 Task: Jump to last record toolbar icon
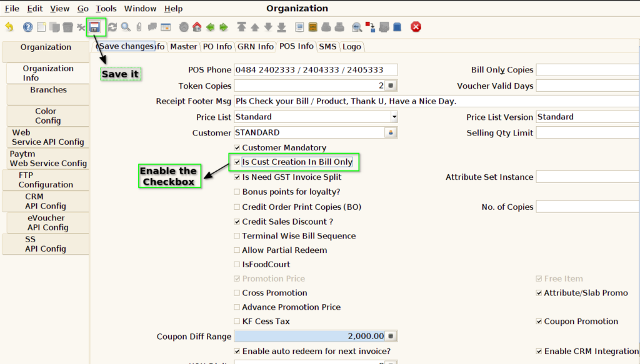click(282, 27)
